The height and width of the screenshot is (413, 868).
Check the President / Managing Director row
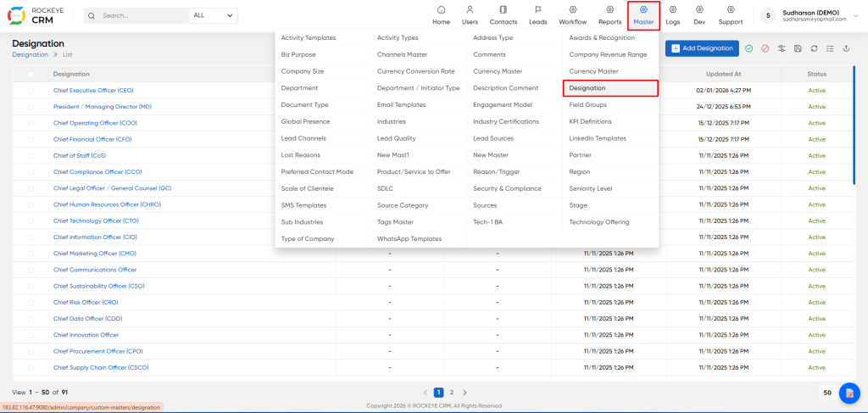click(31, 107)
